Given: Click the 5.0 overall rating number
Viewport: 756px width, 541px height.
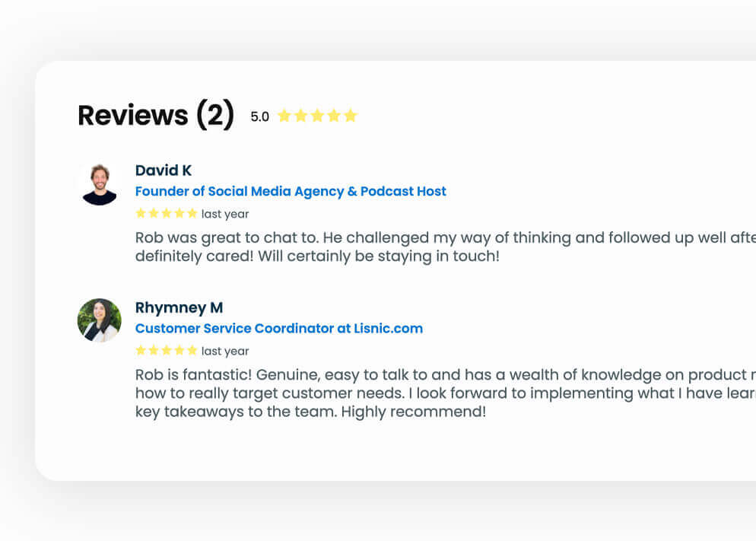Looking at the screenshot, I should [x=260, y=116].
